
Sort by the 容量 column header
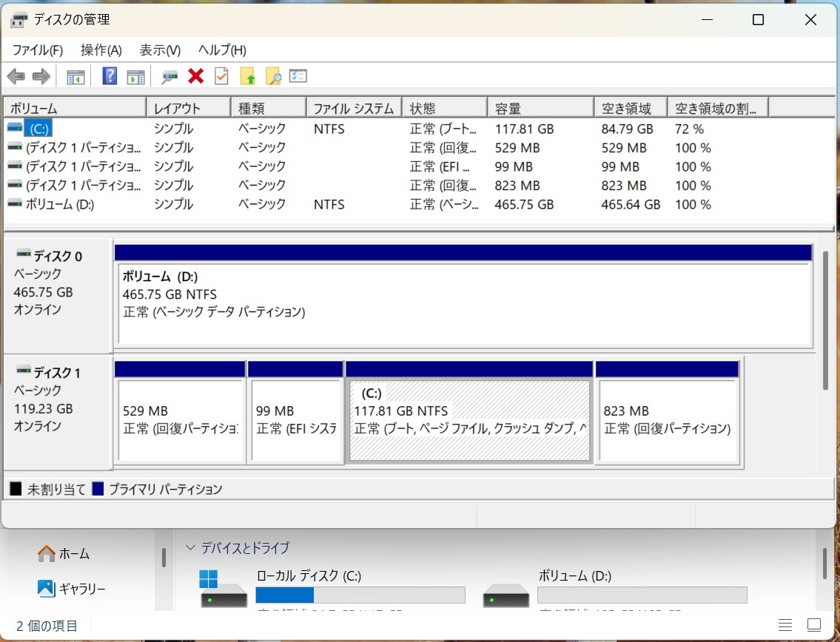click(x=541, y=108)
